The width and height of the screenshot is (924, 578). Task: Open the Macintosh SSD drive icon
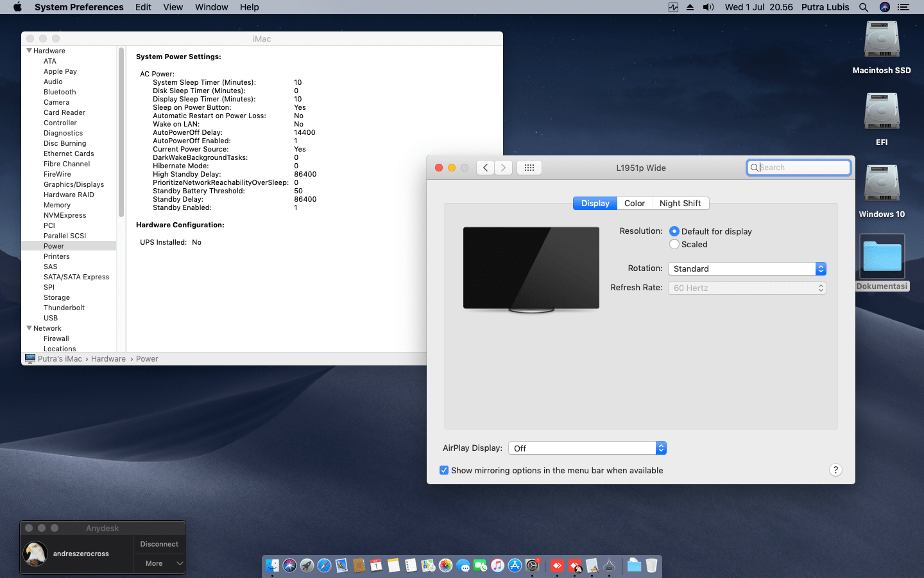click(x=882, y=40)
